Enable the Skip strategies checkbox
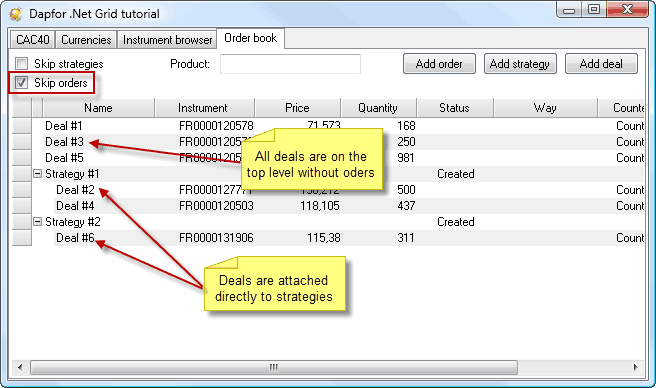This screenshot has width=656, height=388. 21,64
